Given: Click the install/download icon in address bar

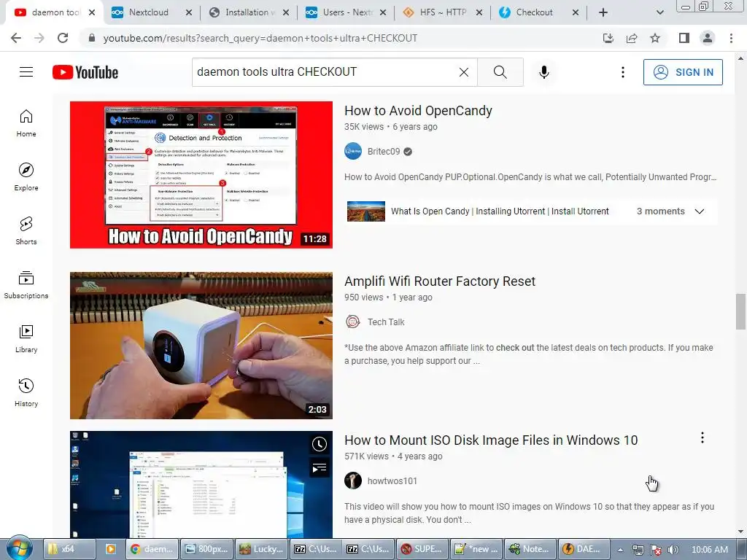Looking at the screenshot, I should [608, 38].
